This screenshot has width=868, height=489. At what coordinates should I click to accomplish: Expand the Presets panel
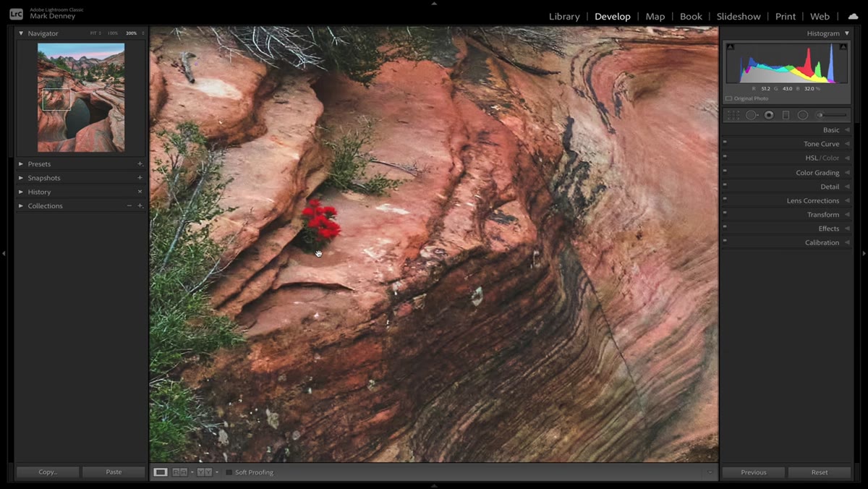pyautogui.click(x=21, y=164)
